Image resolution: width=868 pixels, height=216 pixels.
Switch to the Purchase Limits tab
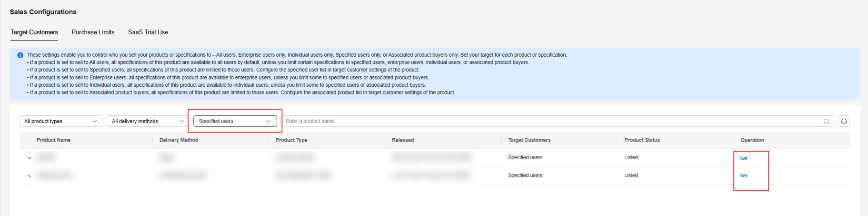93,32
